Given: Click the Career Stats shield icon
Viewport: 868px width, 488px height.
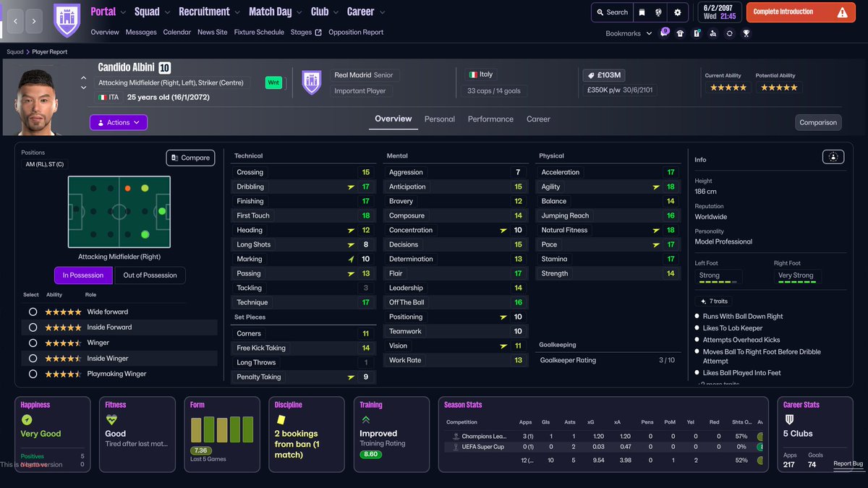Looking at the screenshot, I should click(x=789, y=419).
